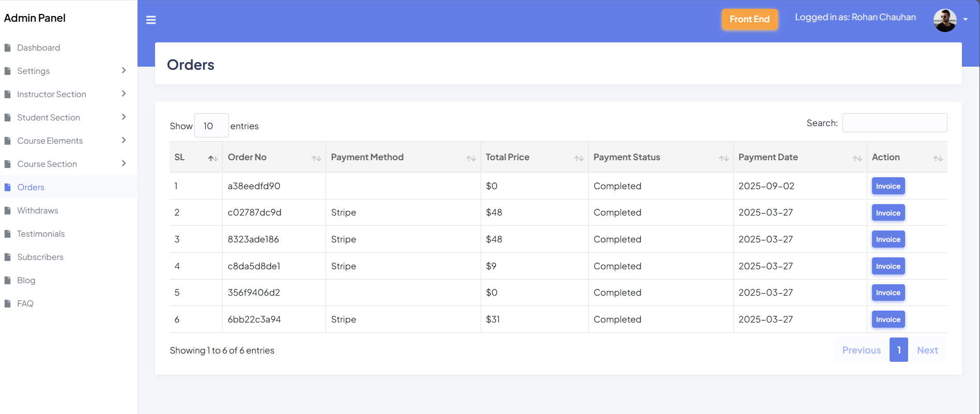The height and width of the screenshot is (414, 980).
Task: Click the orange Front End button
Action: [x=749, y=20]
